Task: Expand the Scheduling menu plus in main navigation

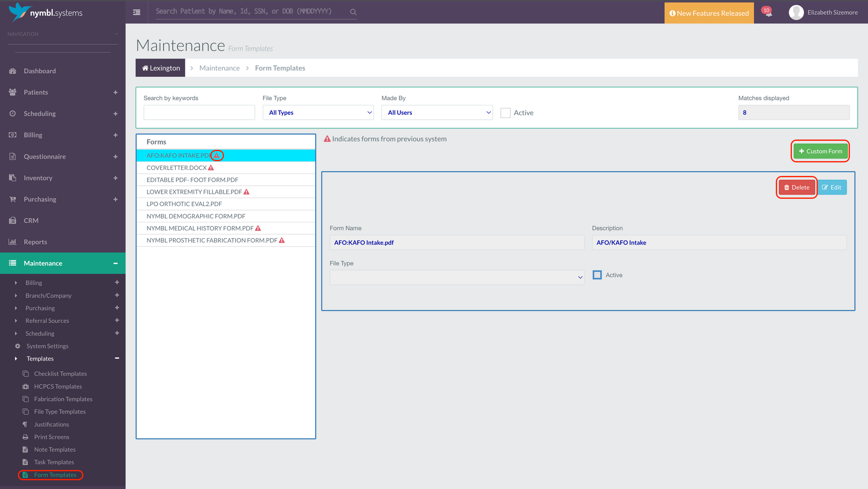Action: coord(116,113)
